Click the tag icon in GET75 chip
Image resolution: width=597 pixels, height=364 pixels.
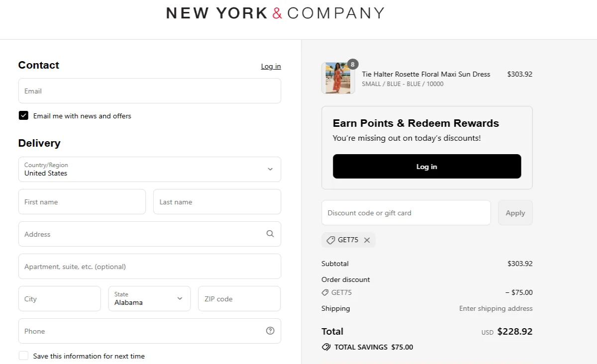331,240
